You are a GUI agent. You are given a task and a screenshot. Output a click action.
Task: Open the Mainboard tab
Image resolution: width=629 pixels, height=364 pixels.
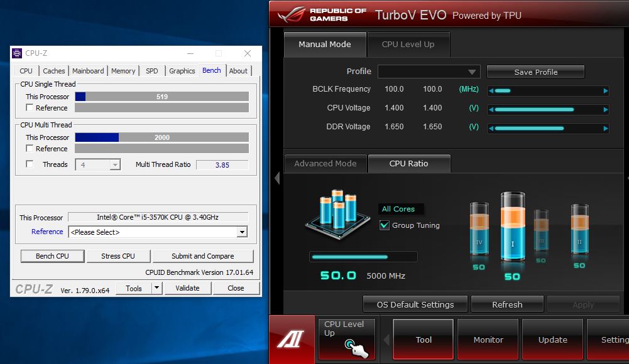point(88,71)
